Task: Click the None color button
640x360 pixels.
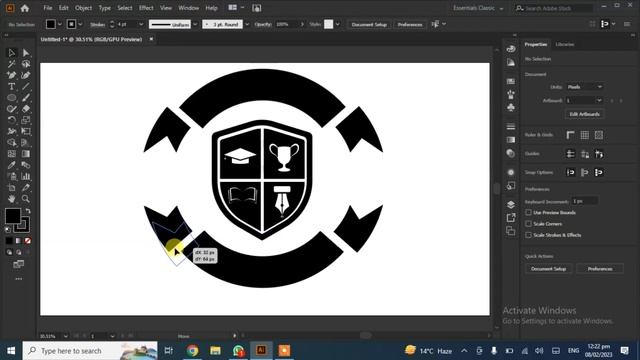Action: (x=28, y=241)
